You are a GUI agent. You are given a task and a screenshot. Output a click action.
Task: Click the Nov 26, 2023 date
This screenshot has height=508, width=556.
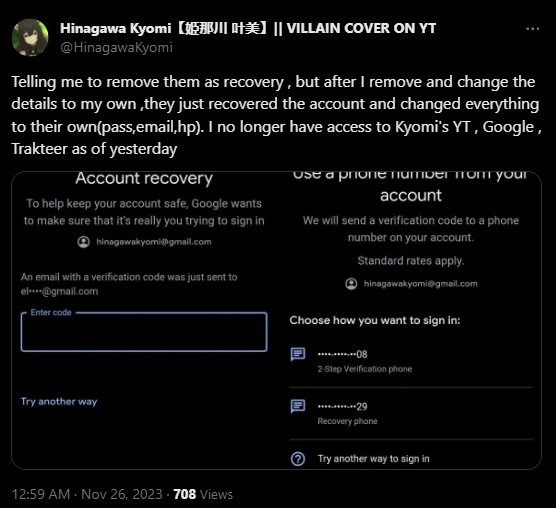coord(122,494)
